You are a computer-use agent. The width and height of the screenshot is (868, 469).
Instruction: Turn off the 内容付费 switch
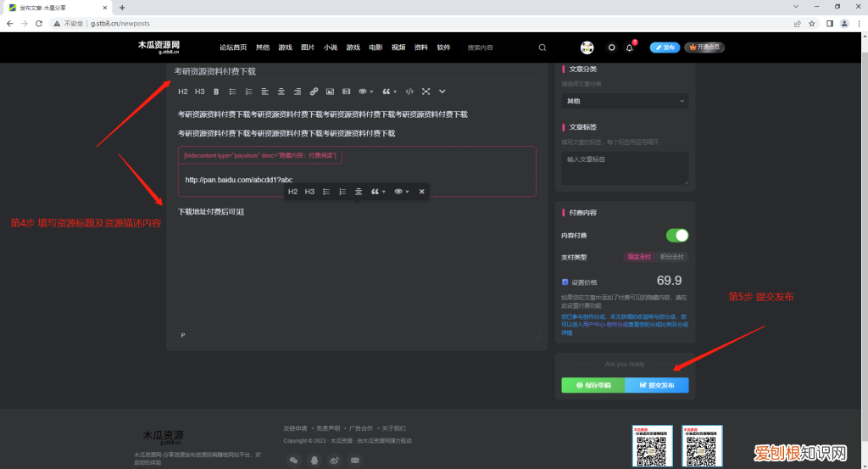(x=676, y=235)
